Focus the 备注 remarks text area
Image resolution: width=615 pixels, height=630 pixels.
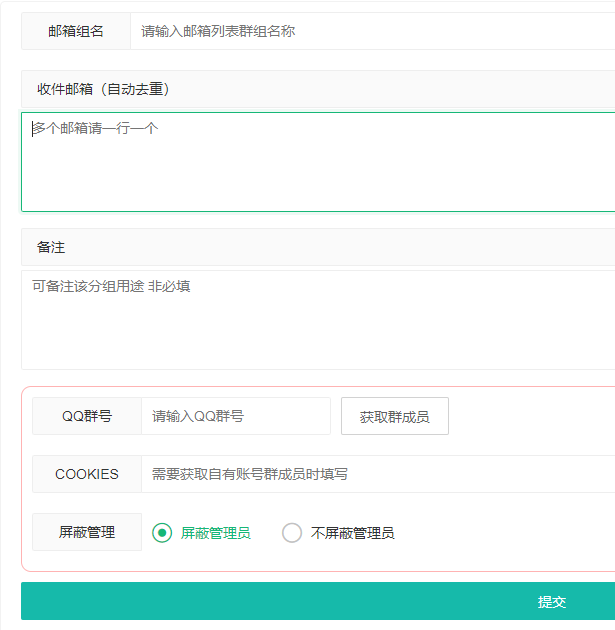(318, 320)
